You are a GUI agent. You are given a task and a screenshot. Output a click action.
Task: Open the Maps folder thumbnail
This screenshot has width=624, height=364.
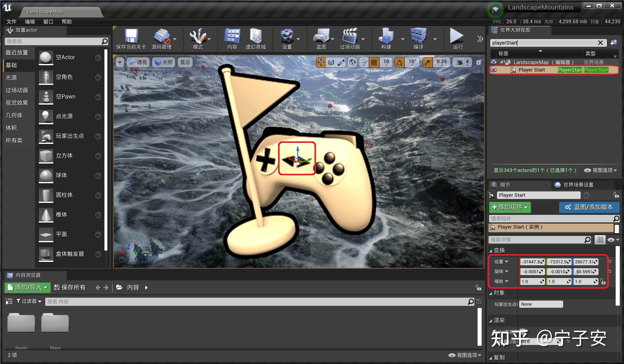(55, 323)
